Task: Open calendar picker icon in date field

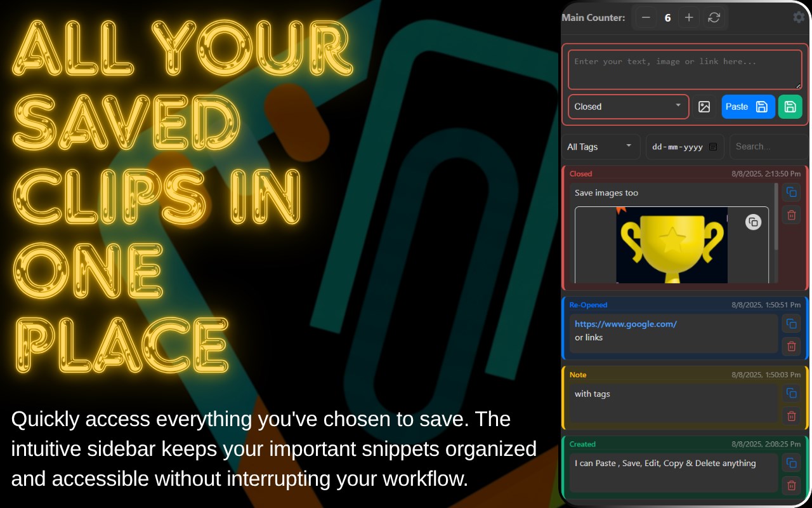Action: point(713,147)
